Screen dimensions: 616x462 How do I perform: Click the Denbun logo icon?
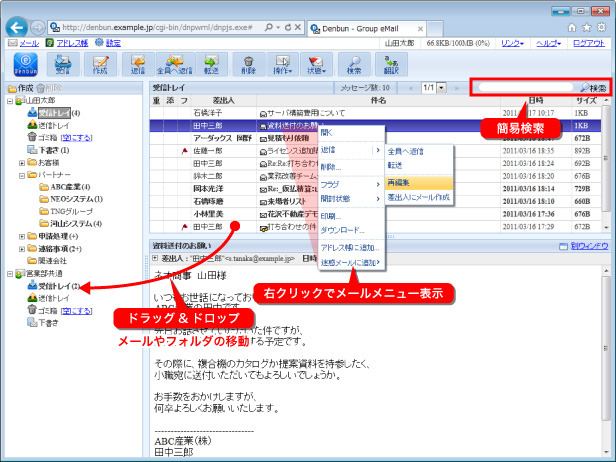[26, 64]
